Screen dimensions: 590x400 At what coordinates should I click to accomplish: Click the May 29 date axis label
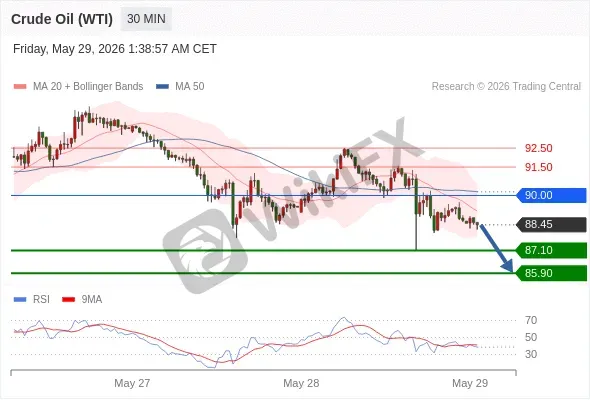coord(470,383)
